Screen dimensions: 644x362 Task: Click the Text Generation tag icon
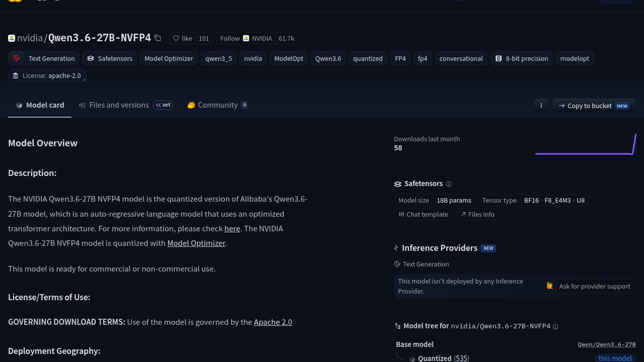tap(16, 58)
